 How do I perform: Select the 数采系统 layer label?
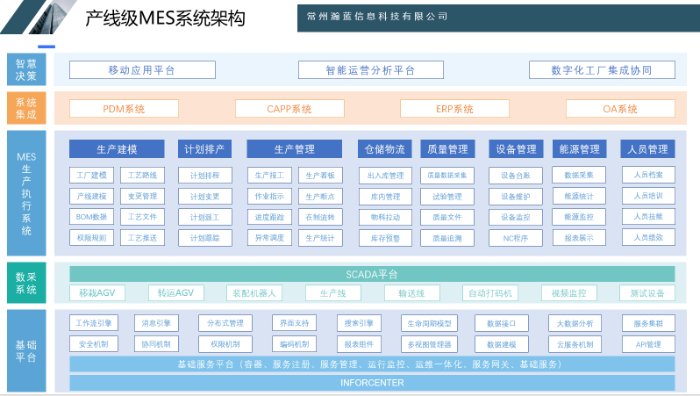pyautogui.click(x=26, y=283)
